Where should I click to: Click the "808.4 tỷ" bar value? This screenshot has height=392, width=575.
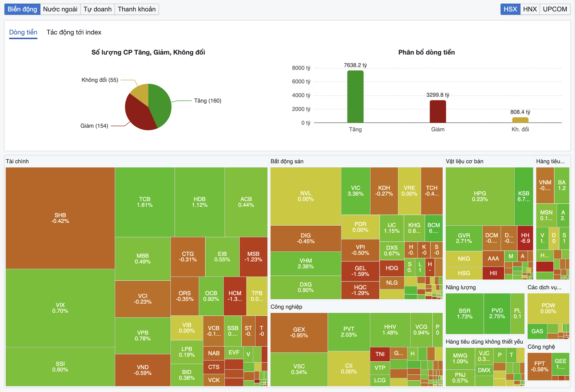tap(520, 112)
